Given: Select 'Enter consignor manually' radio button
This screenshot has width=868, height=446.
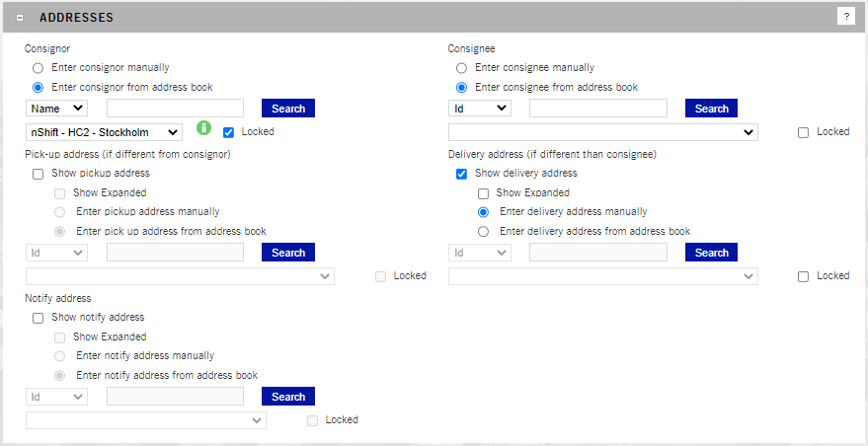Looking at the screenshot, I should point(39,68).
